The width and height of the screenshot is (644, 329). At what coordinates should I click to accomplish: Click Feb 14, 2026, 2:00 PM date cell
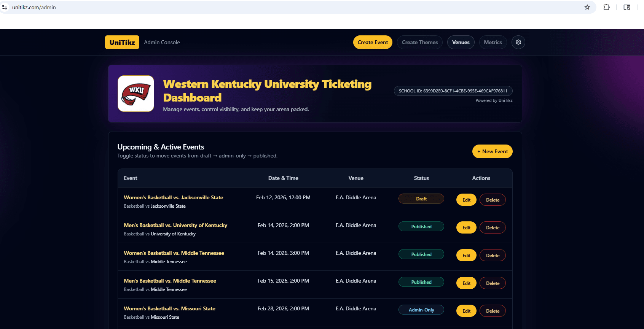[283, 225]
